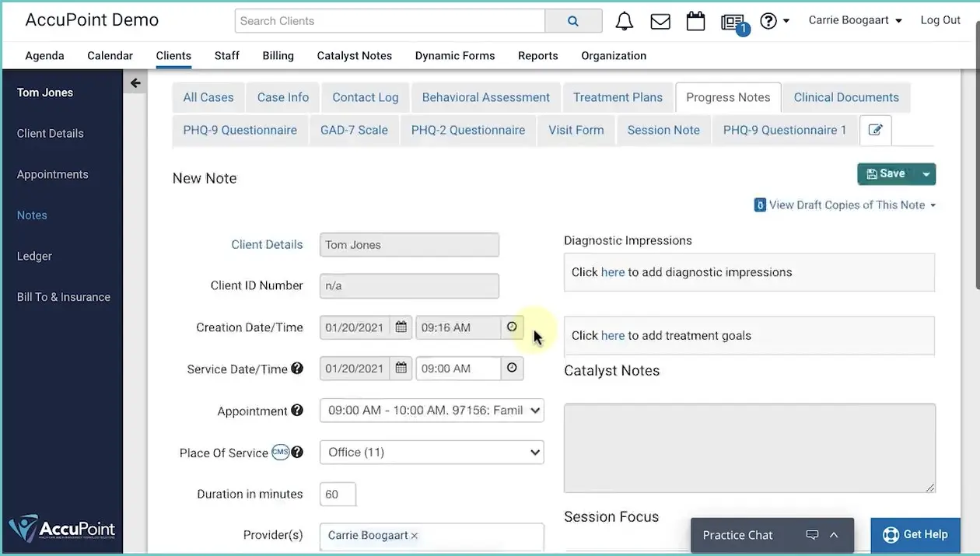Open the Reports menu
The image size is (980, 556).
coord(537,55)
